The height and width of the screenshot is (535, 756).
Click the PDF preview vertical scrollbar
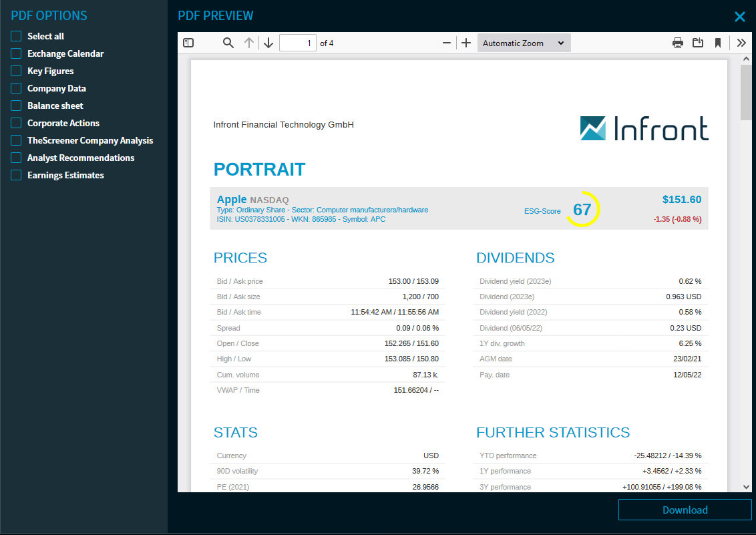pyautogui.click(x=746, y=267)
